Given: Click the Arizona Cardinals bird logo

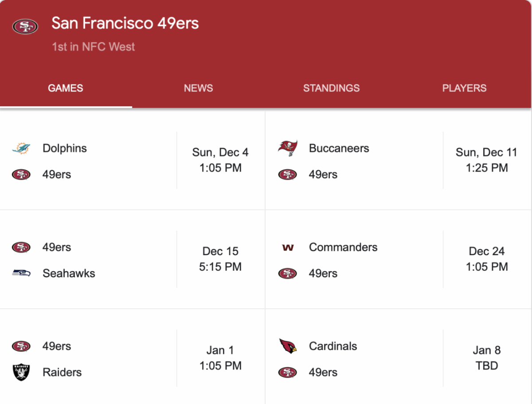Looking at the screenshot, I should (x=288, y=346).
